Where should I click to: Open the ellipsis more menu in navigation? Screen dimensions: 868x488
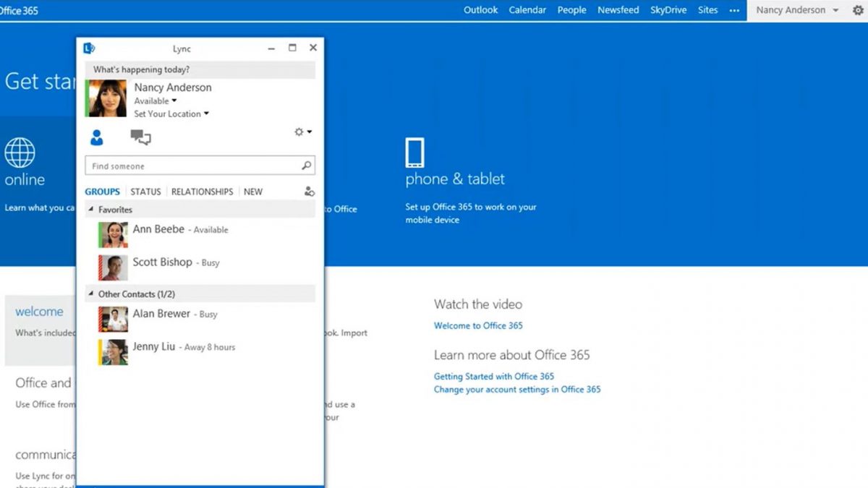click(734, 10)
